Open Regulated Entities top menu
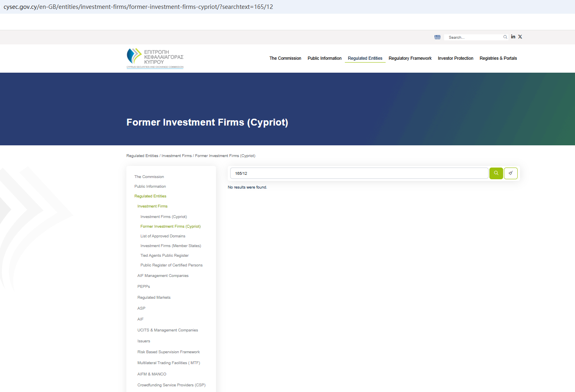 pyautogui.click(x=365, y=58)
